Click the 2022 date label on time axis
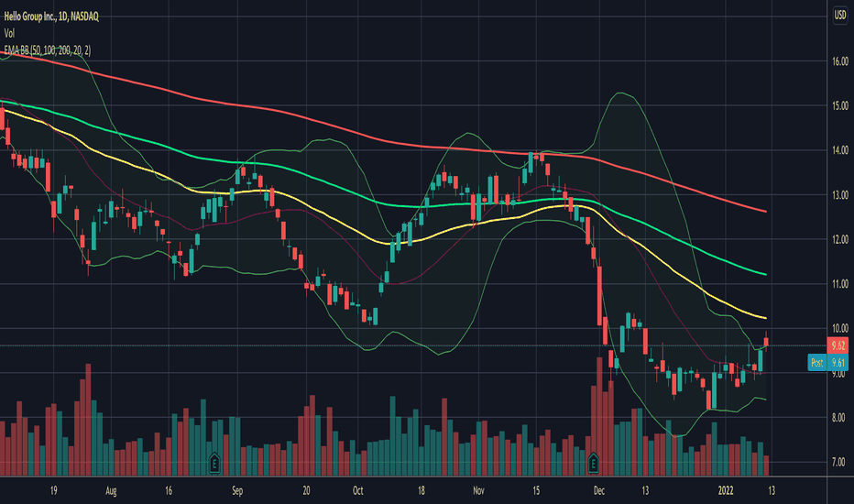Viewport: 854px width, 504px height. (726, 490)
